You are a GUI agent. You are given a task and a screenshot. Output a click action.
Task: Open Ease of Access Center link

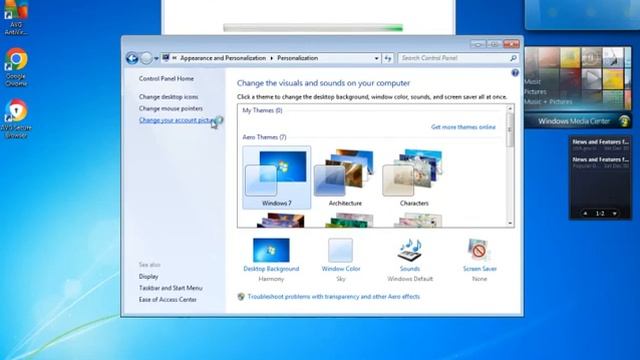pyautogui.click(x=168, y=299)
